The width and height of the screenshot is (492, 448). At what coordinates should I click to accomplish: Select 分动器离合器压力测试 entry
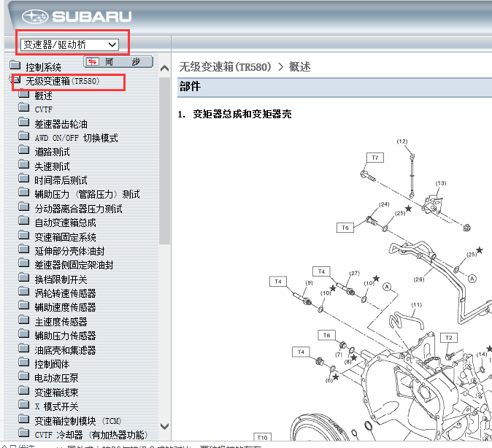tap(78, 209)
